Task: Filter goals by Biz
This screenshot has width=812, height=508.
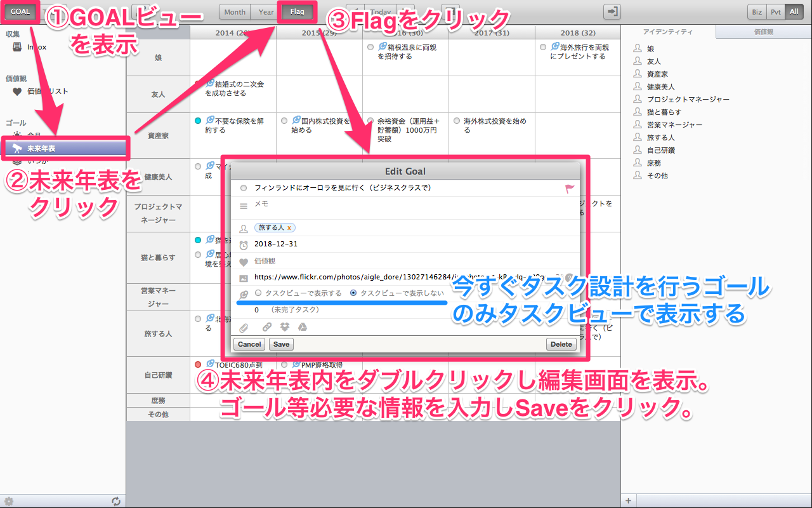Action: click(x=757, y=11)
